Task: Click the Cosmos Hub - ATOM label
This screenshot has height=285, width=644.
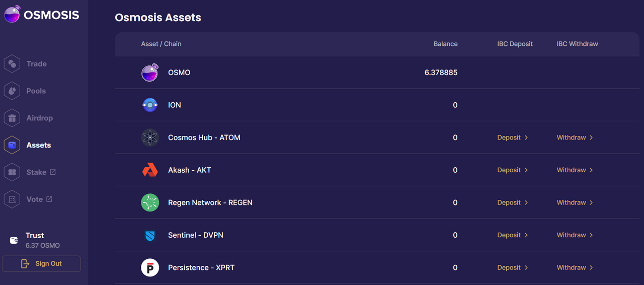Action: (x=204, y=137)
